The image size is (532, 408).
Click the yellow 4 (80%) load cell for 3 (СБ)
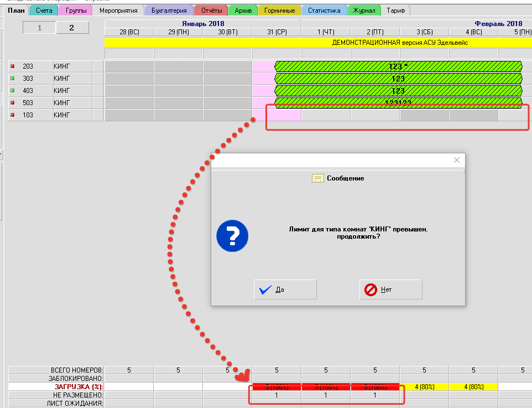[424, 386]
